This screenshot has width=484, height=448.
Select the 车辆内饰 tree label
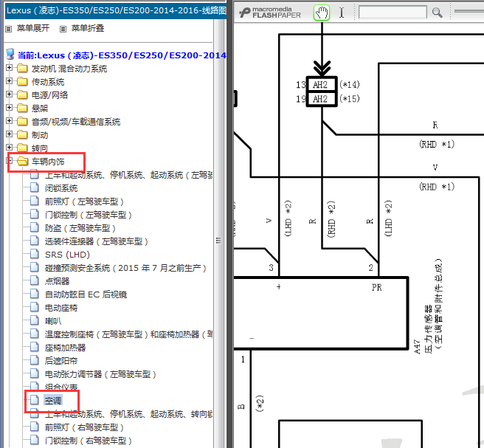pyautogui.click(x=48, y=162)
